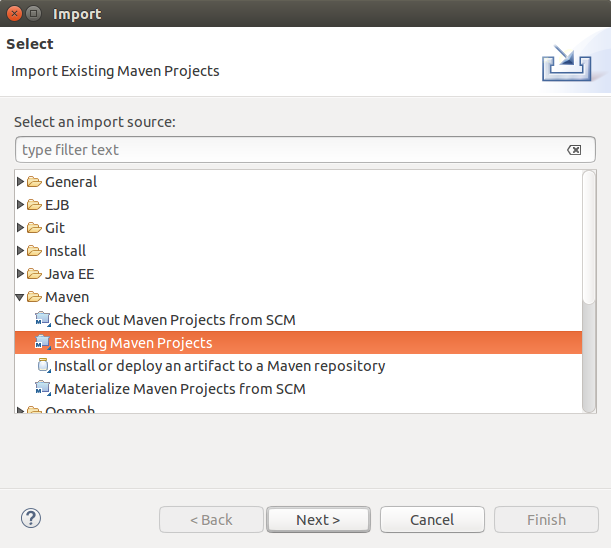Expand the Java EE category

20,274
